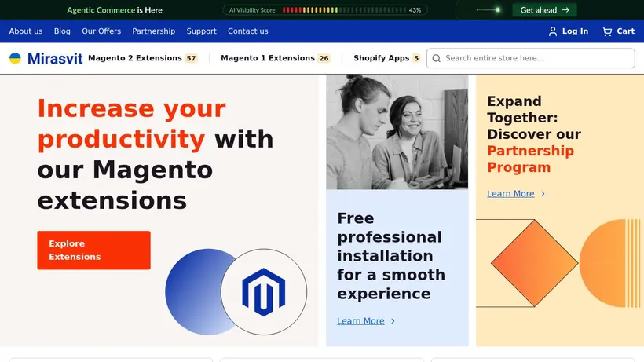Click chevron beside installation Learn More
Viewport: 644px width, 362px height.
pos(393,321)
